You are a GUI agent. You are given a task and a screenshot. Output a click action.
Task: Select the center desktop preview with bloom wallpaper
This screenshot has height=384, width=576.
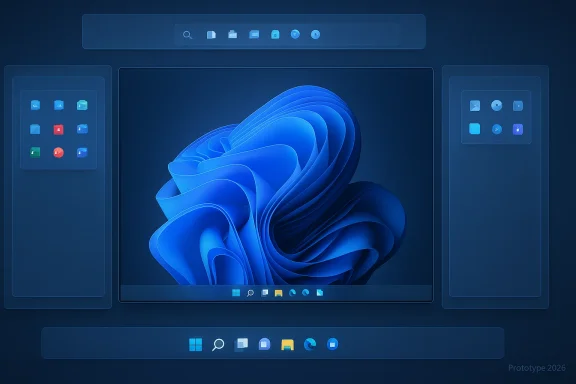point(276,185)
